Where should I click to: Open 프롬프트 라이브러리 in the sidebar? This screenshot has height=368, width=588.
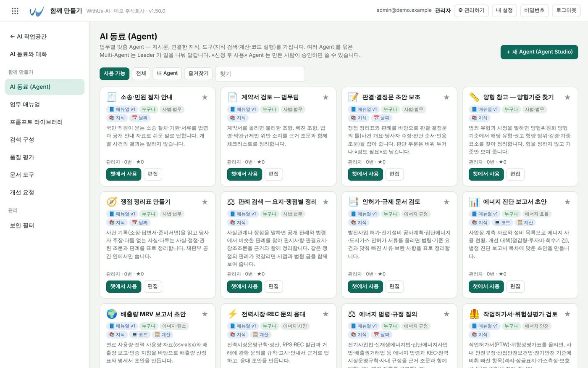tap(45, 122)
